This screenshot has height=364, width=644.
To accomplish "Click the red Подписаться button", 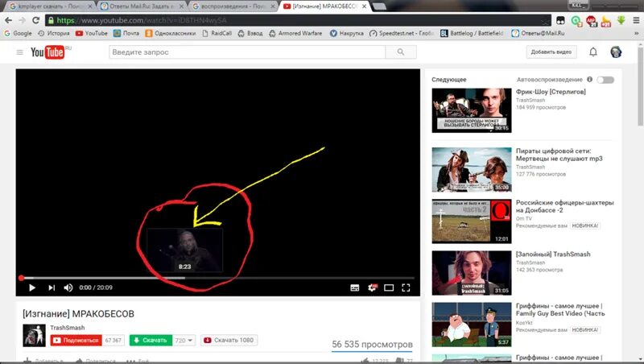I will 76,340.
